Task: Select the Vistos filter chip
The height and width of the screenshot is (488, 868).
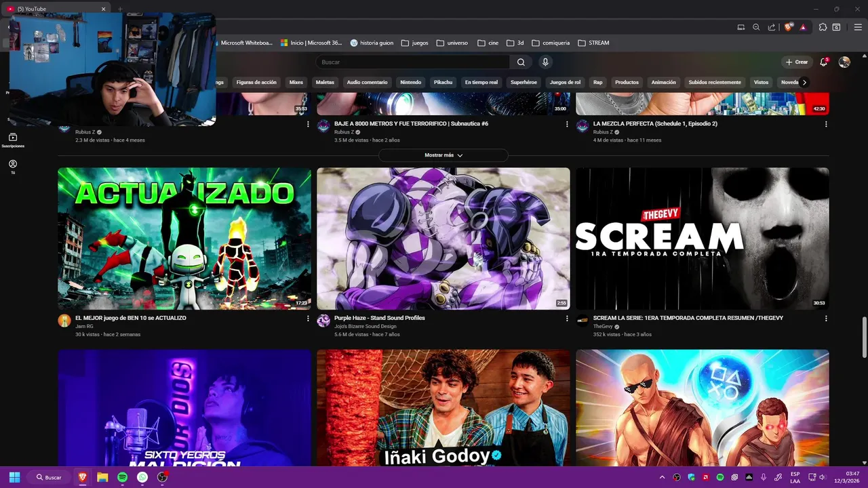Action: (x=761, y=82)
